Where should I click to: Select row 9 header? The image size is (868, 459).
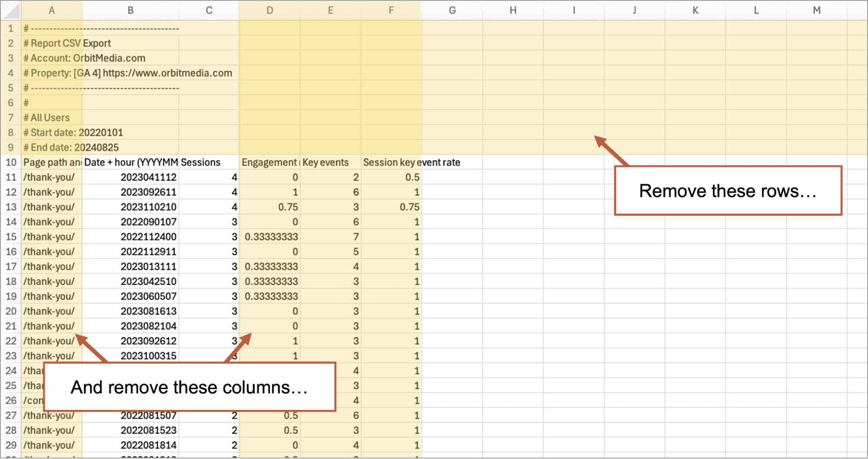click(x=11, y=147)
